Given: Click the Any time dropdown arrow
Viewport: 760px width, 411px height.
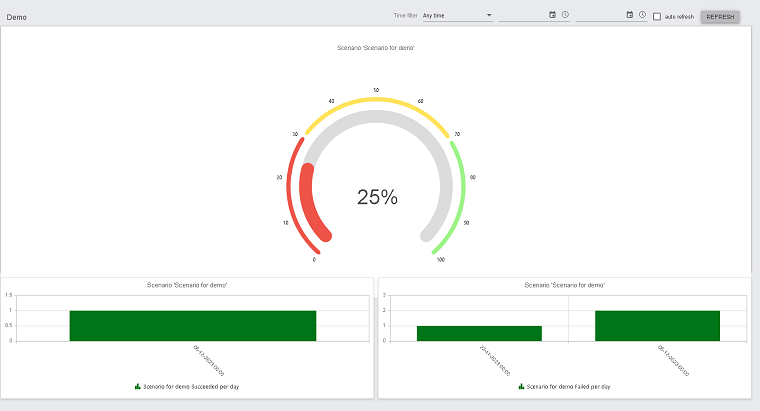Looking at the screenshot, I should [489, 16].
